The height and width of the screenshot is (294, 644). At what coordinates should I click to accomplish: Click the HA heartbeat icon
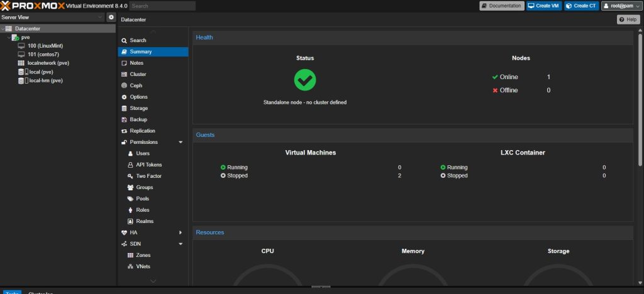click(125, 232)
